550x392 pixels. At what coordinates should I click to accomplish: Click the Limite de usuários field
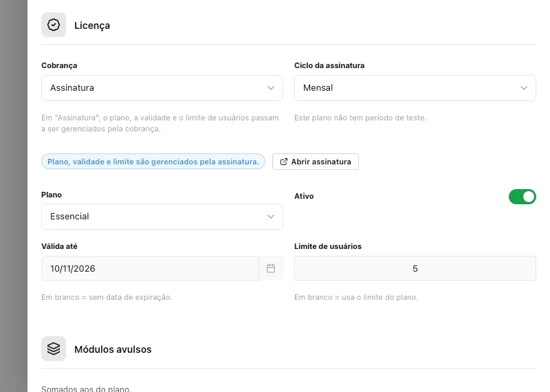click(415, 268)
